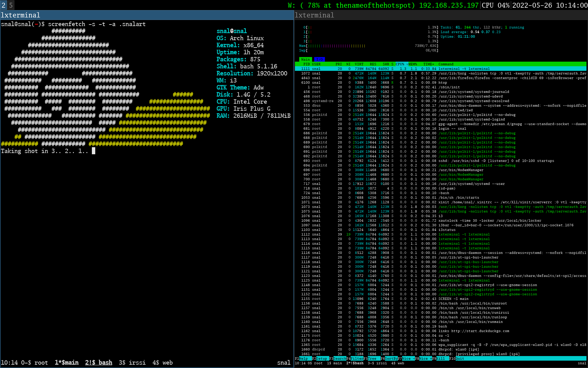Select workspace 2 indicator in the i3 bar
This screenshot has height=368, width=588.
3,5
